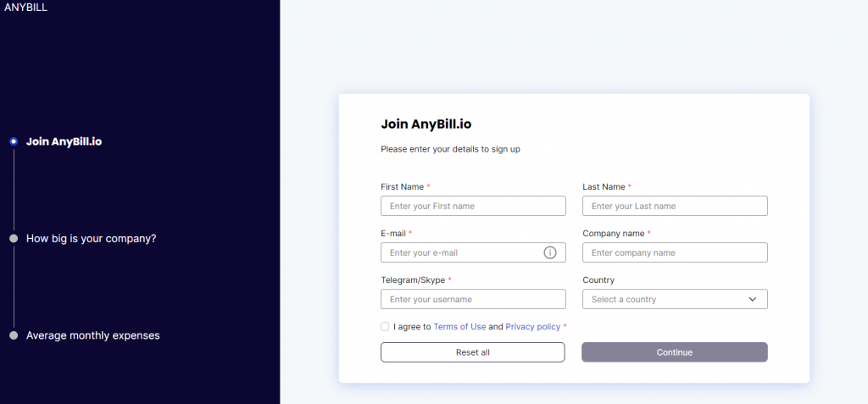868x404 pixels.
Task: Focus the Telegram/Skype username field
Action: (473, 299)
